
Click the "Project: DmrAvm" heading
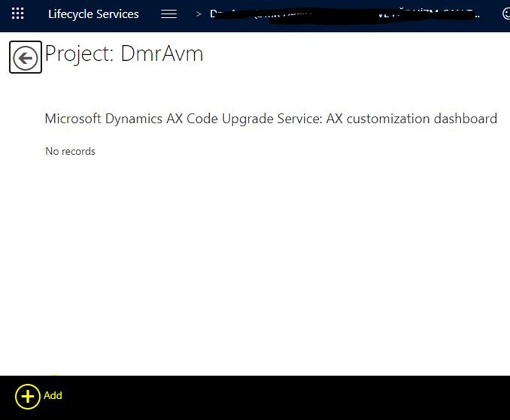click(124, 54)
